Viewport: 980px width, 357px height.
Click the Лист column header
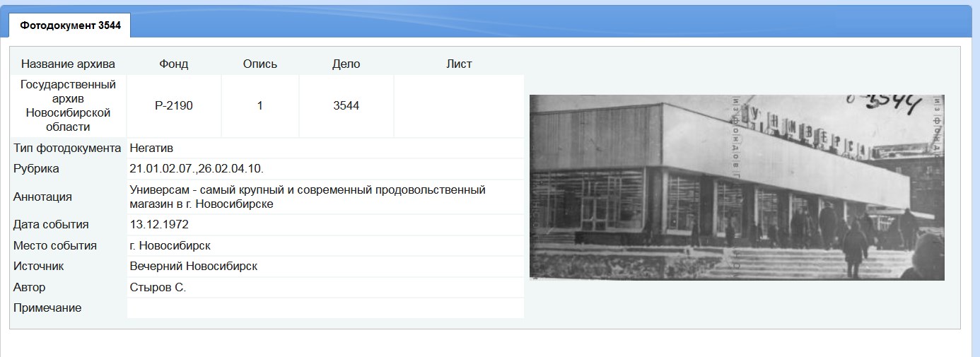(459, 64)
